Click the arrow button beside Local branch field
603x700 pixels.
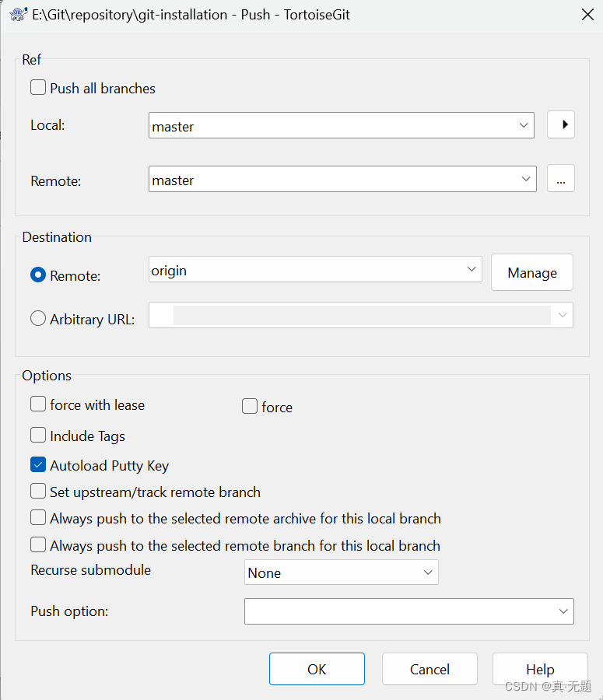tap(561, 124)
